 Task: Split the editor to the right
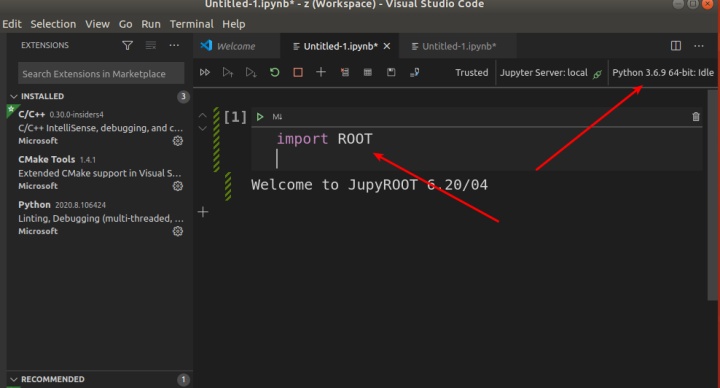(x=676, y=45)
